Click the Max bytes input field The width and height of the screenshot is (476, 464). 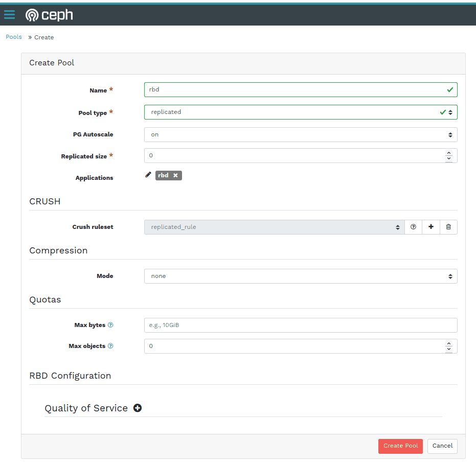click(300, 325)
